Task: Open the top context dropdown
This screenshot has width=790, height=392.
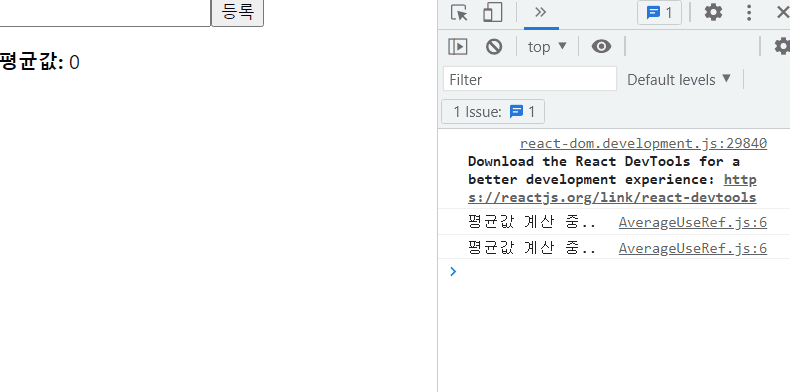Action: click(547, 47)
